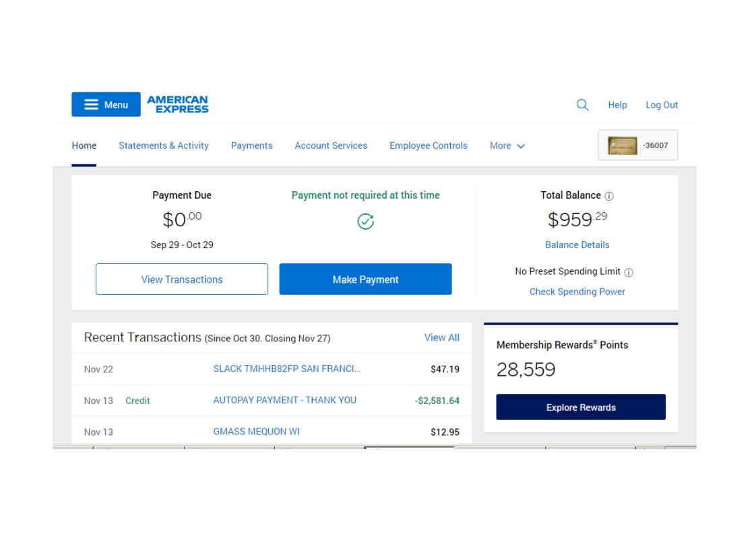Image resolution: width=756 pixels, height=534 pixels.
Task: Click the No Preset Spending Limit info icon
Action: coord(629,272)
